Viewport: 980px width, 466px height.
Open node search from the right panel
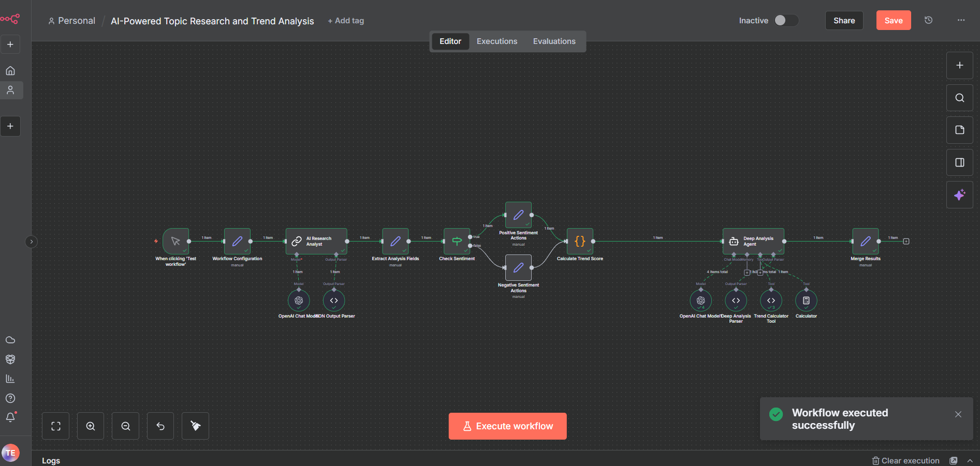(x=959, y=97)
